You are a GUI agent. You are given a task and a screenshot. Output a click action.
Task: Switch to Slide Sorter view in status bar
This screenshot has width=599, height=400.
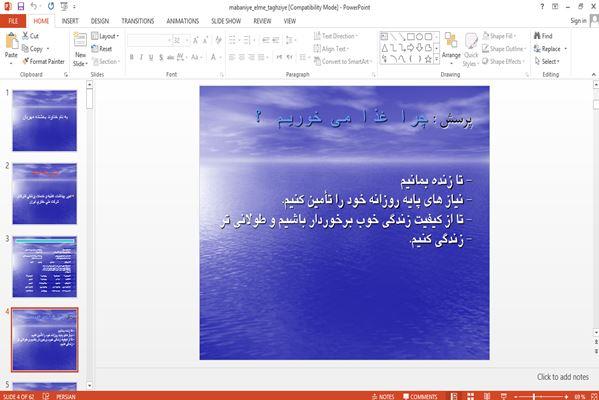471,396
